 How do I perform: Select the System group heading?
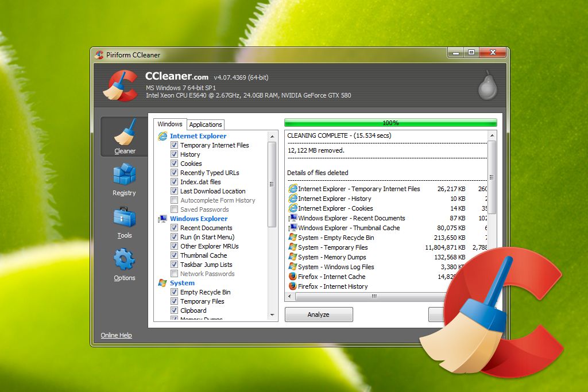[182, 283]
